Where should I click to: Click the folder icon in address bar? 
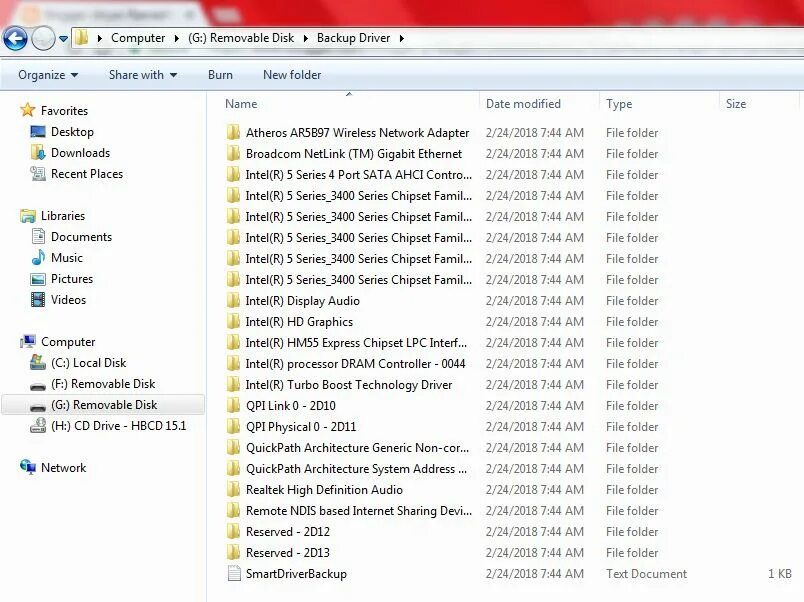tap(82, 37)
